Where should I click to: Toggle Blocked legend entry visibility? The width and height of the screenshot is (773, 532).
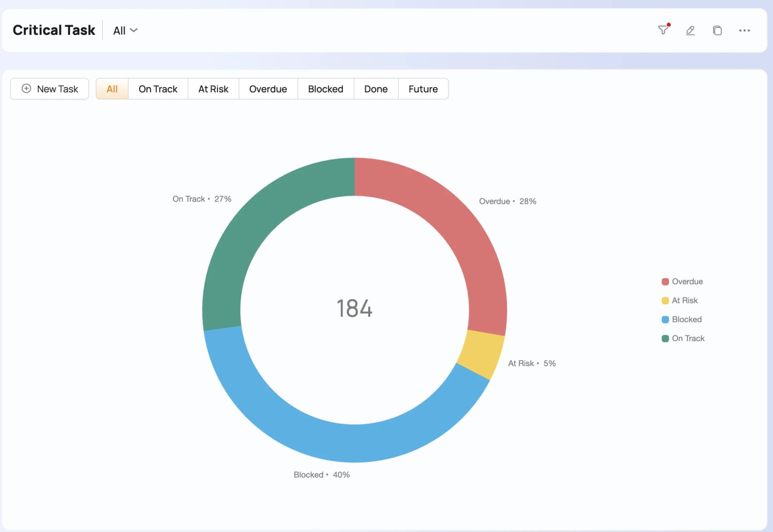tap(682, 319)
